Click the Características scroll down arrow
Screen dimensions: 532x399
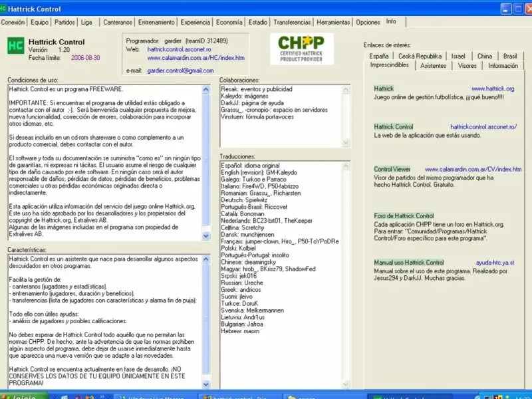pos(206,384)
